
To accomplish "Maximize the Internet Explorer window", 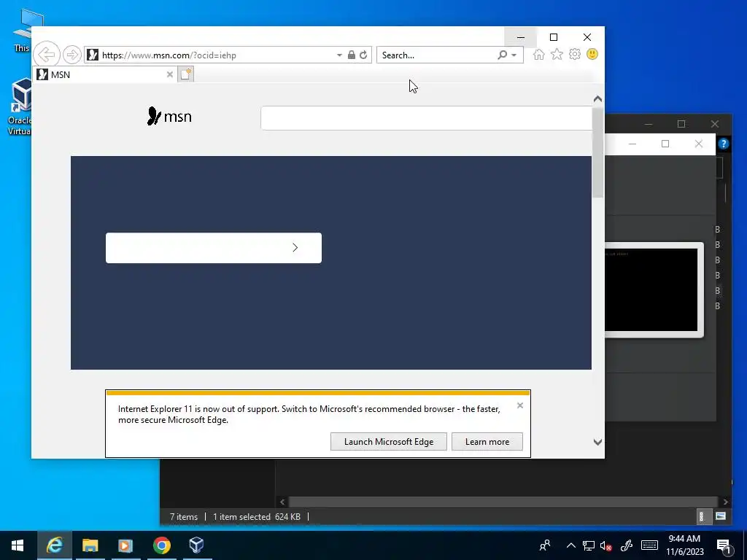I will point(554,37).
